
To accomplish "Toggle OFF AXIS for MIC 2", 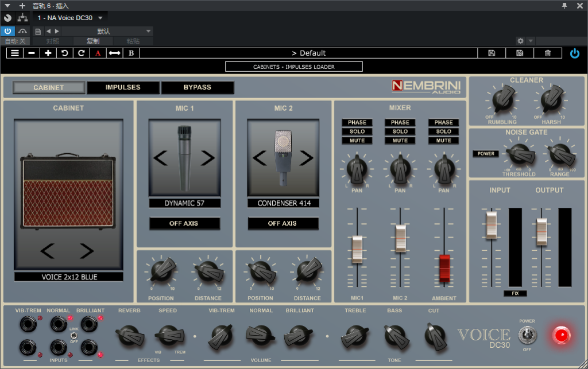I will tap(283, 223).
